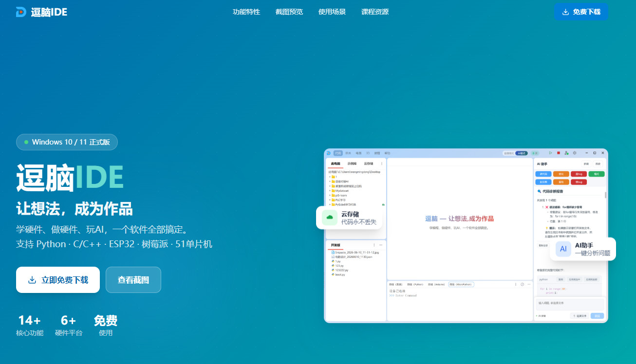Click the 立即免费下载 button

(x=58, y=280)
